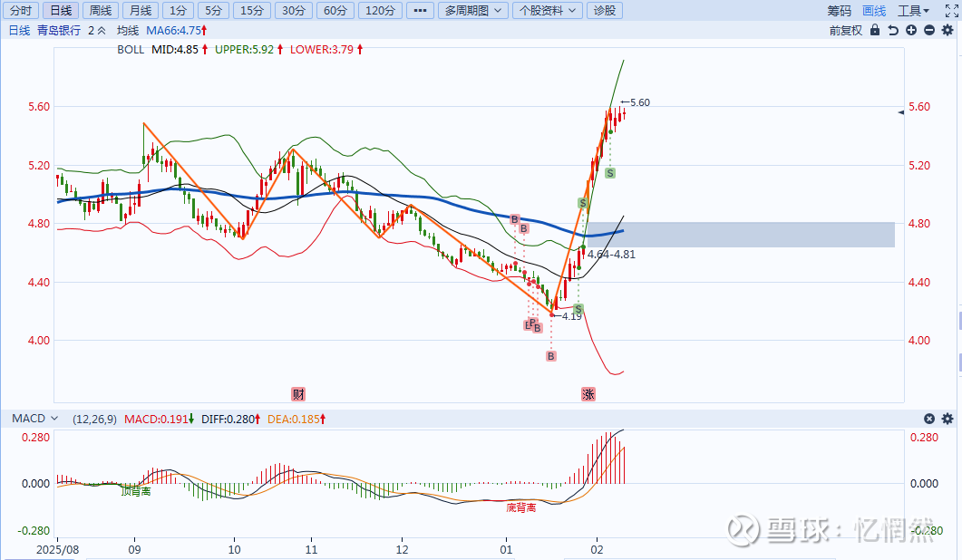The height and width of the screenshot is (560, 962).
Task: Click the BOLL indicator label
Action: coord(131,50)
